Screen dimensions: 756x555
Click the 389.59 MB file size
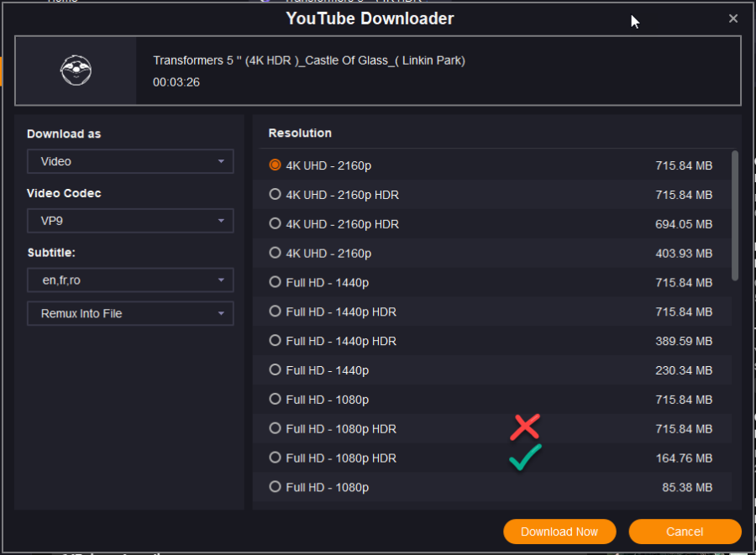coord(684,341)
